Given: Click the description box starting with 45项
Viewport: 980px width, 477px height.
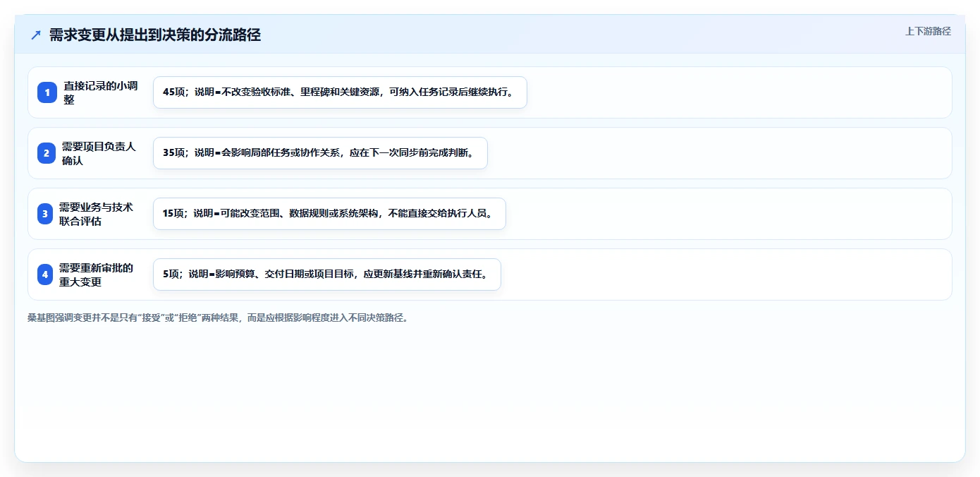Looking at the screenshot, I should [x=340, y=92].
